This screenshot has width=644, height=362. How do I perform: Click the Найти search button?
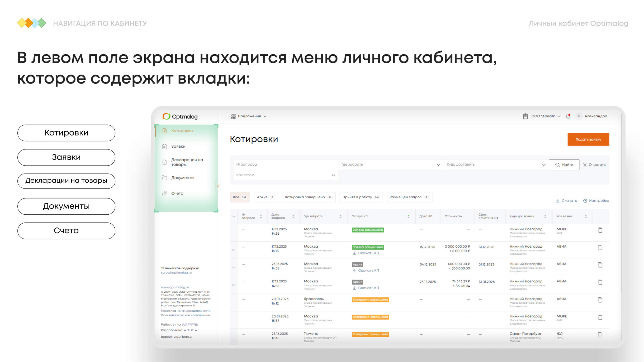pos(564,165)
